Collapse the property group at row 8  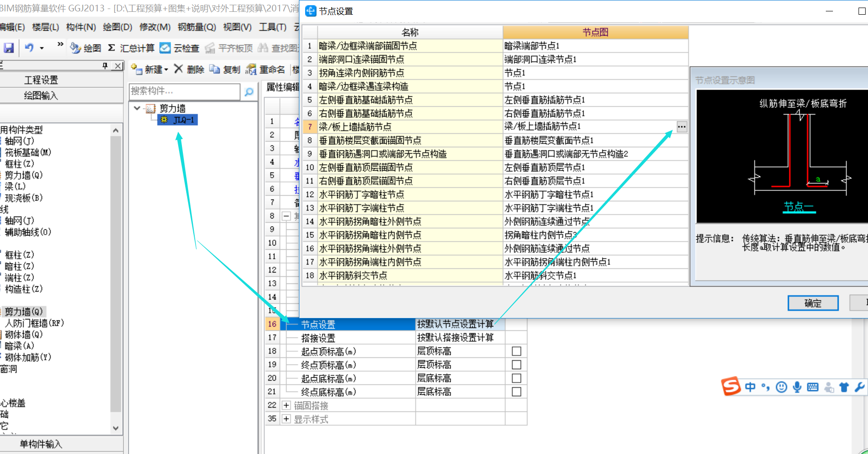pyautogui.click(x=286, y=216)
